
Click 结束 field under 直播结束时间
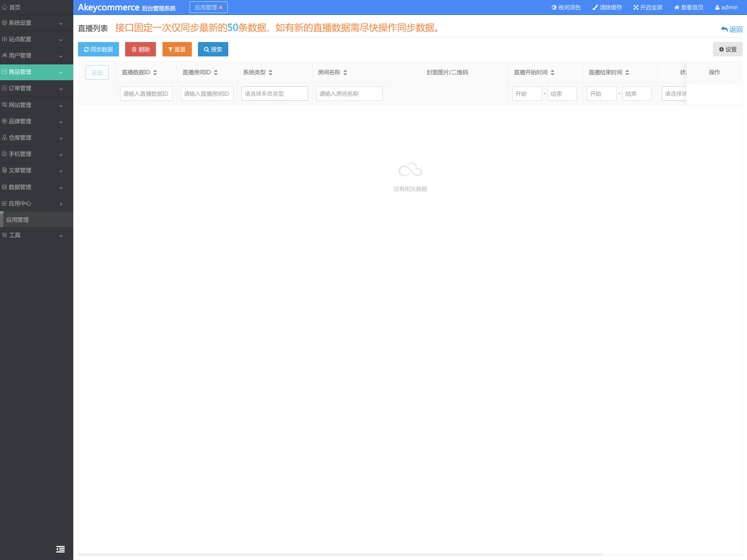click(637, 93)
